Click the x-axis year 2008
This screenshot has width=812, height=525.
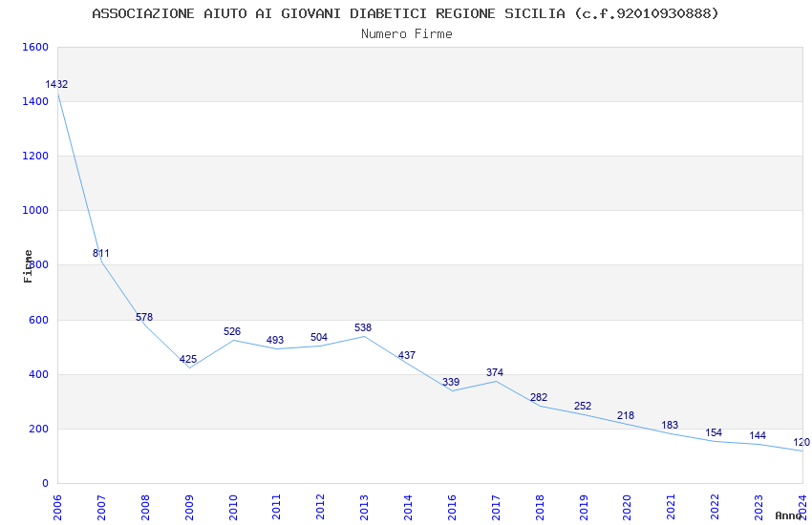(145, 508)
